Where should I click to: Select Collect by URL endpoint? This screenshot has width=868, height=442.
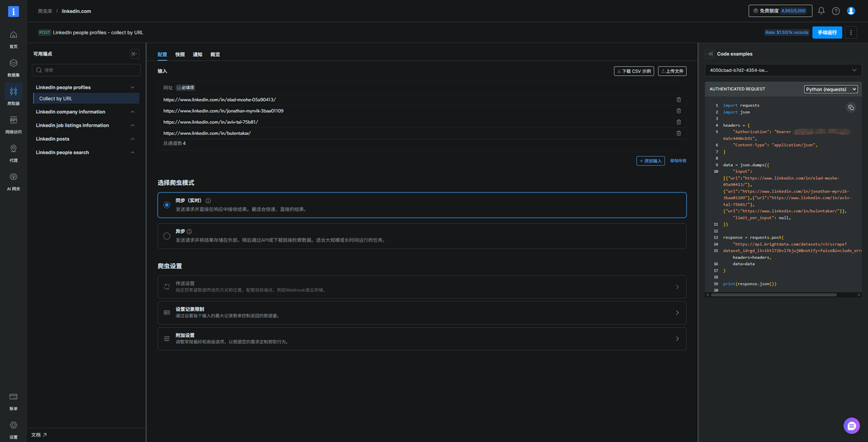(86, 98)
